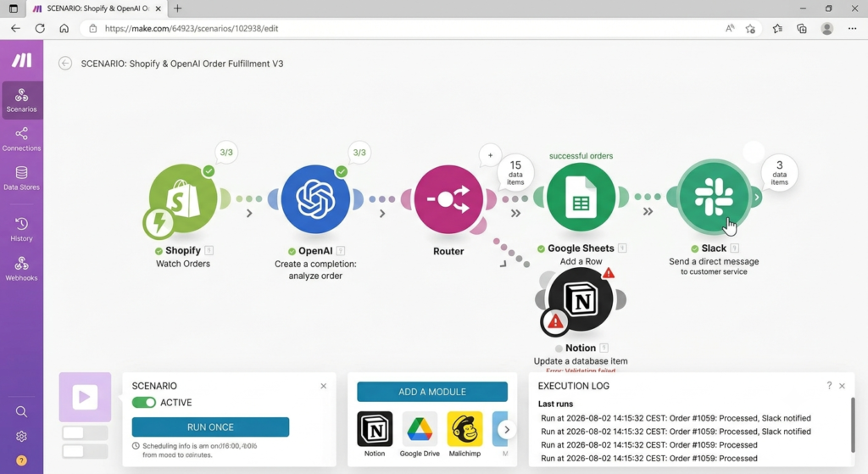Image resolution: width=868 pixels, height=474 pixels.
Task: Click the 3 data items bubble
Action: (780, 172)
